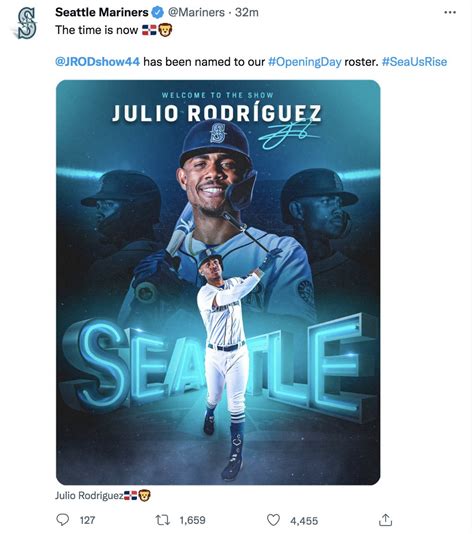This screenshot has height=534, width=474.
Task: Click the 127 replies count
Action: (x=88, y=520)
